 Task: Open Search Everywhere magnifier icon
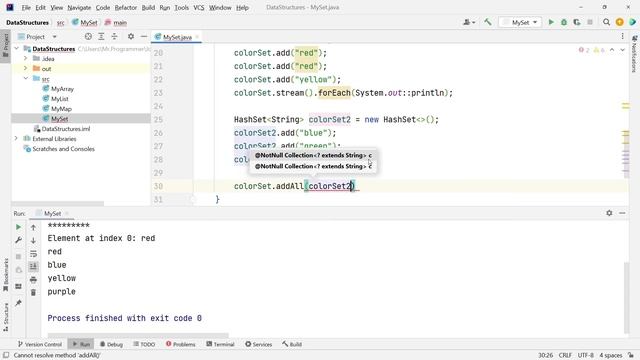[607, 22]
